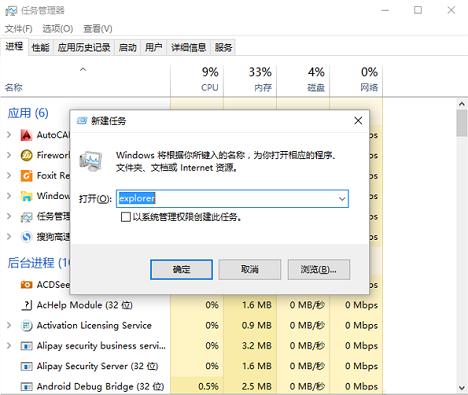
Task: Click the 后台进程 group heading
Action: pos(38,263)
